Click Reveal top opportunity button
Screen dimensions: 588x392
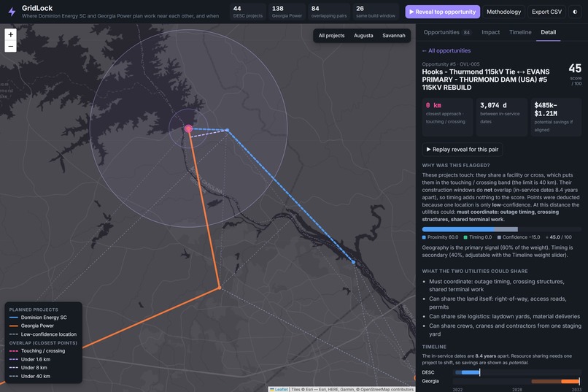[443, 12]
